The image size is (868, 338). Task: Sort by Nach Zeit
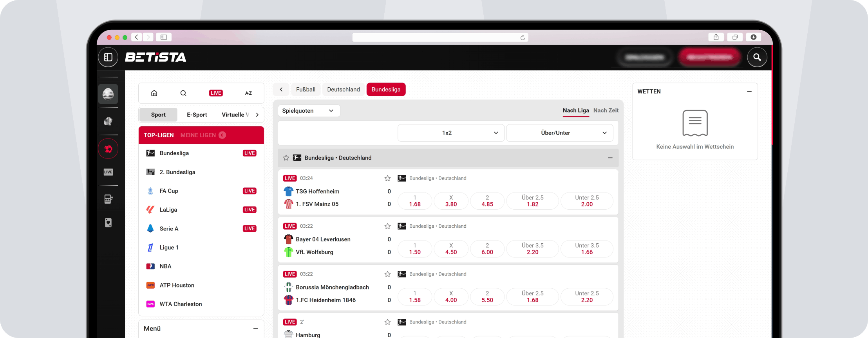606,111
